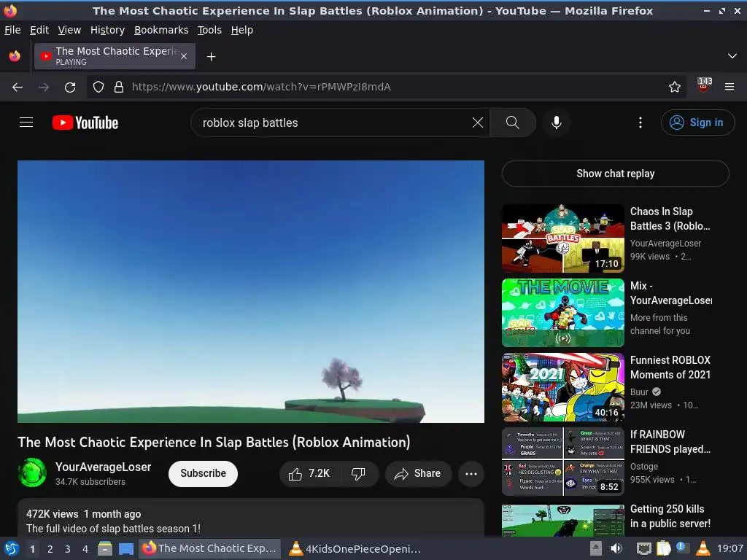
Task: Open Chaos In Slap Battles 3 thumbnail
Action: (563, 238)
